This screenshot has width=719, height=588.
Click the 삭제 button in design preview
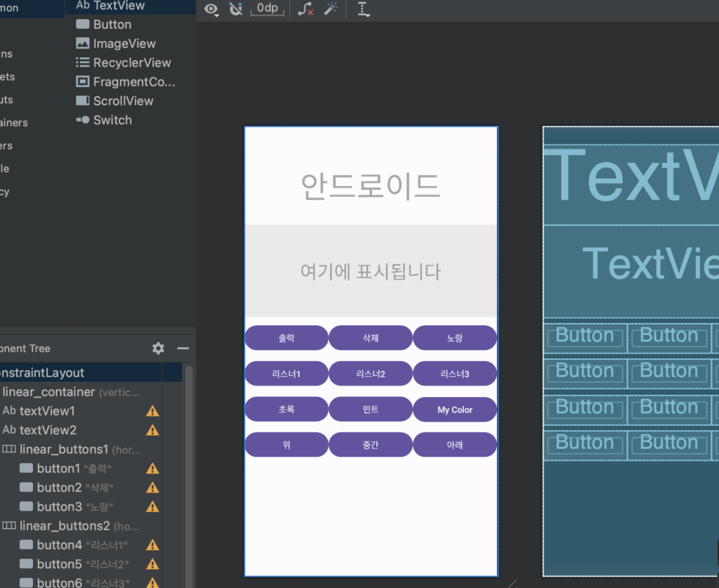tap(371, 338)
